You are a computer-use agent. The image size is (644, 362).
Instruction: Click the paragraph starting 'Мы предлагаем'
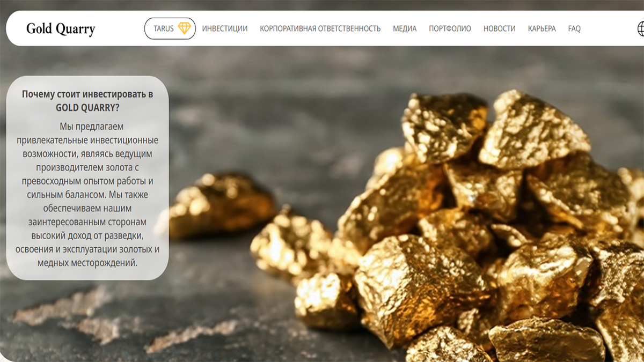click(87, 195)
